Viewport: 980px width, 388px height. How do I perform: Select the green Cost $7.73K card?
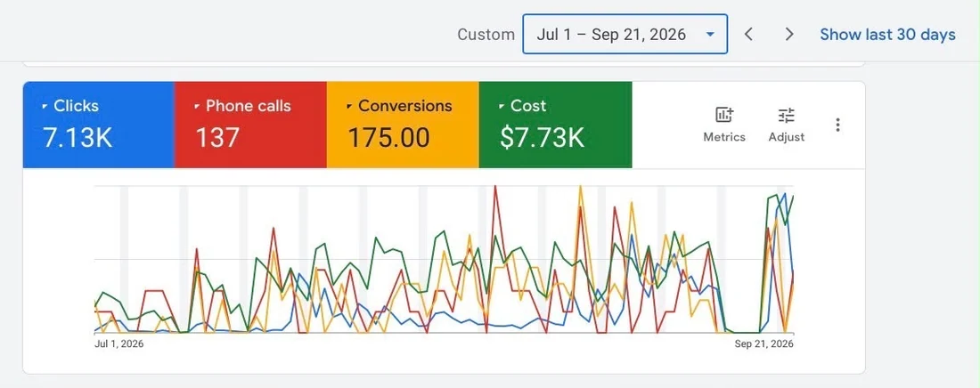click(x=556, y=125)
